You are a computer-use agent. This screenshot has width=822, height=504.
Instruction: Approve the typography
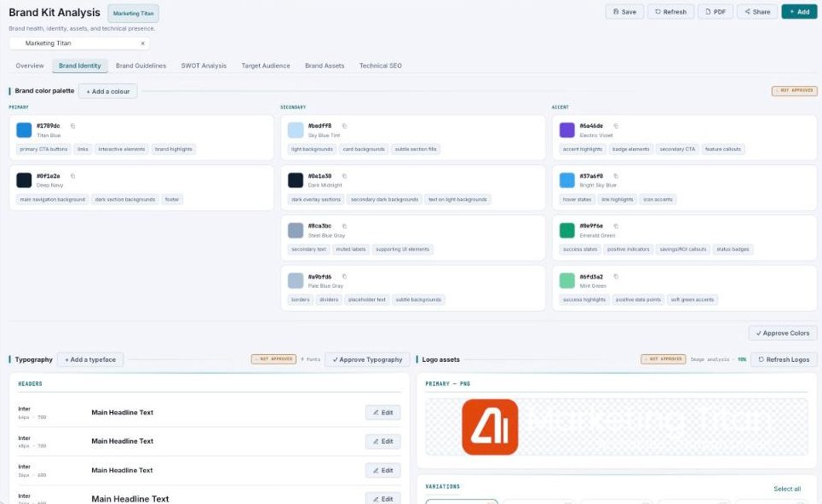pyautogui.click(x=367, y=359)
